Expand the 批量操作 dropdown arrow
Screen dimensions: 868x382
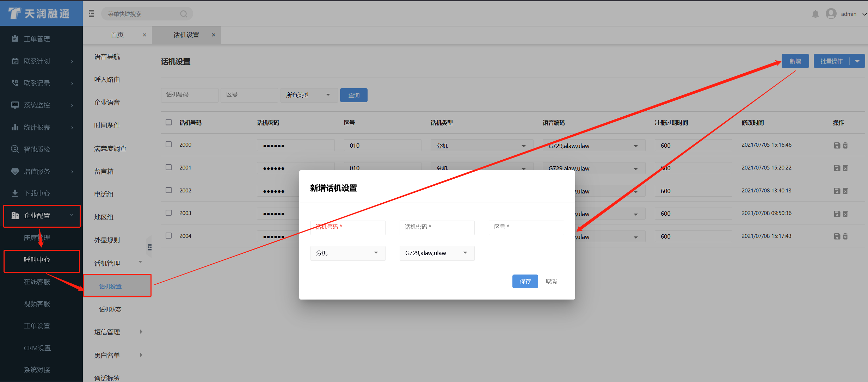pos(857,61)
